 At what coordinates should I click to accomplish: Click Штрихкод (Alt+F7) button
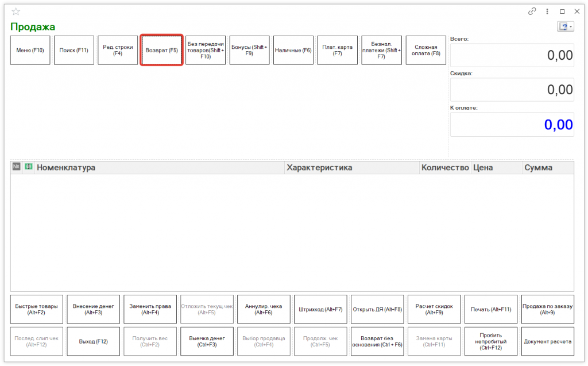coord(320,309)
